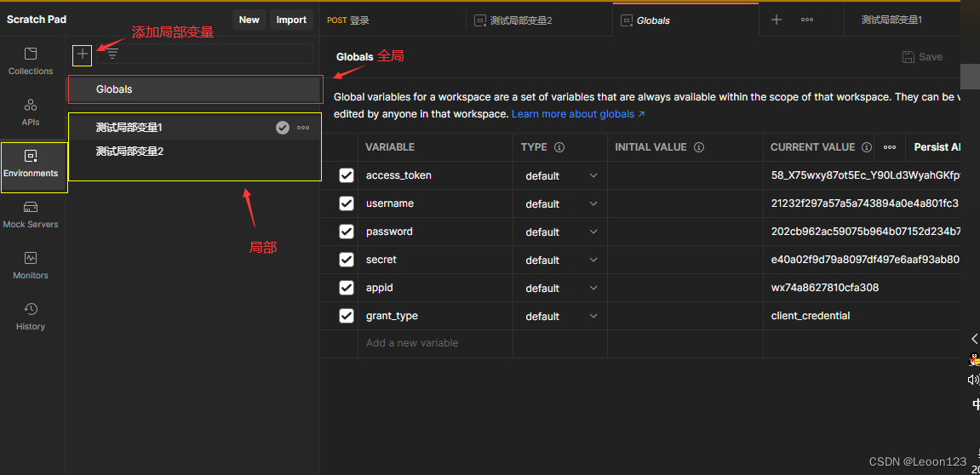This screenshot has height=475, width=980.
Task: Open type dropdown for secret
Action: tap(560, 260)
